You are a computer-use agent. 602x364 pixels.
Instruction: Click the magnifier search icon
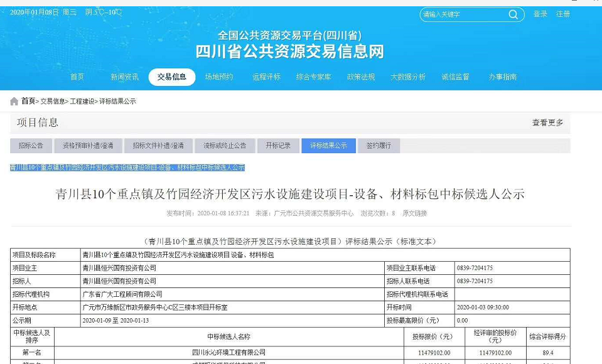coord(513,14)
